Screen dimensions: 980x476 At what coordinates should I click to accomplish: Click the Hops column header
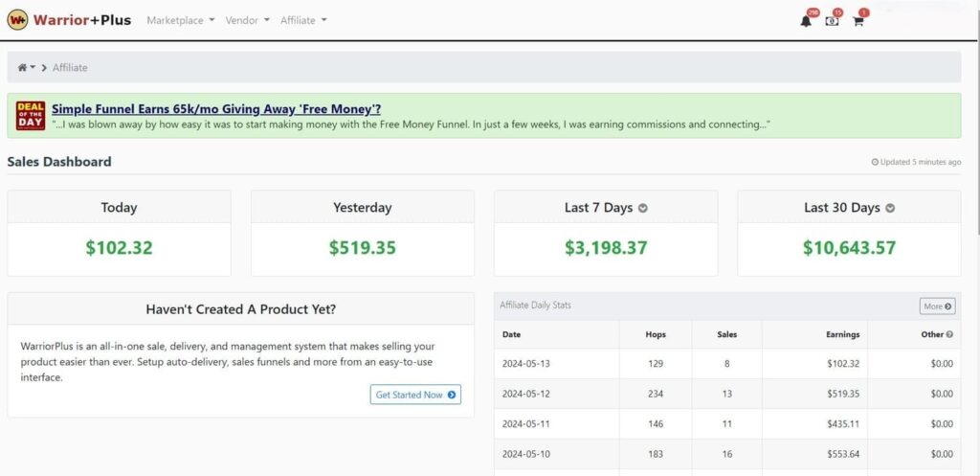(656, 334)
